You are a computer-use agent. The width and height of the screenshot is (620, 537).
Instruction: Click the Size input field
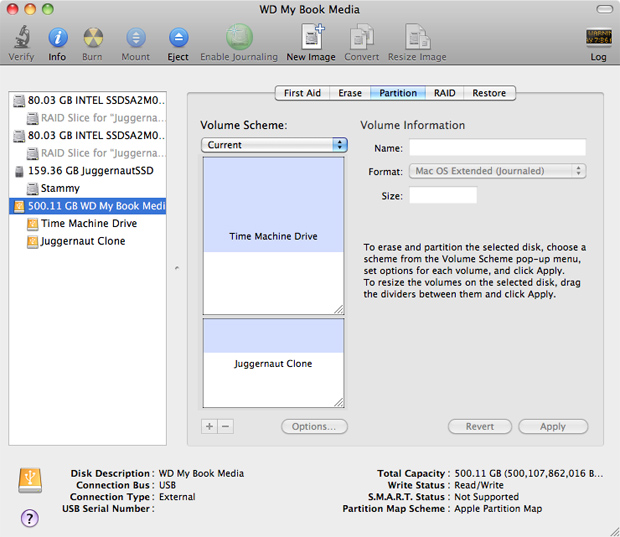click(x=443, y=195)
